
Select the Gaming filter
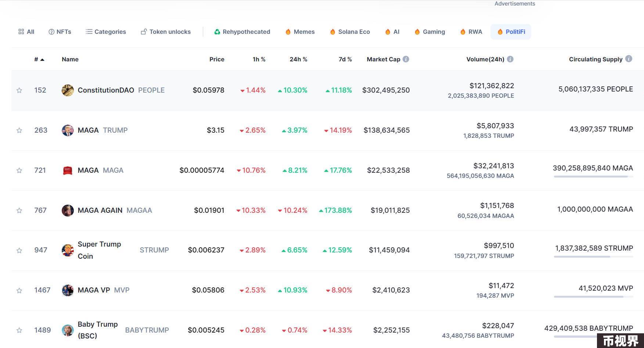coord(429,32)
